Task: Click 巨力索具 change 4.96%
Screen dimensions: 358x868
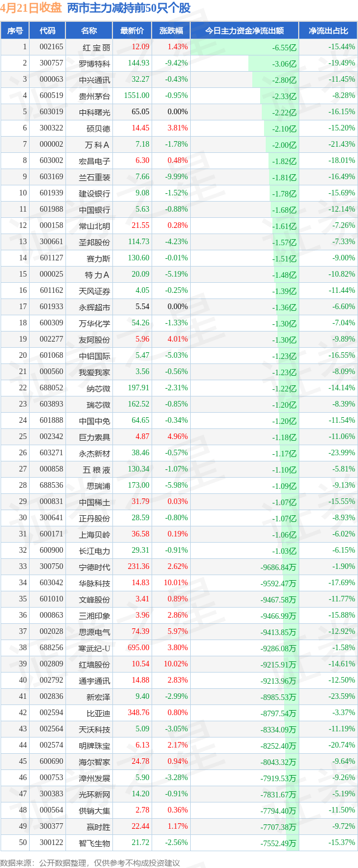Action: pyautogui.click(x=178, y=437)
